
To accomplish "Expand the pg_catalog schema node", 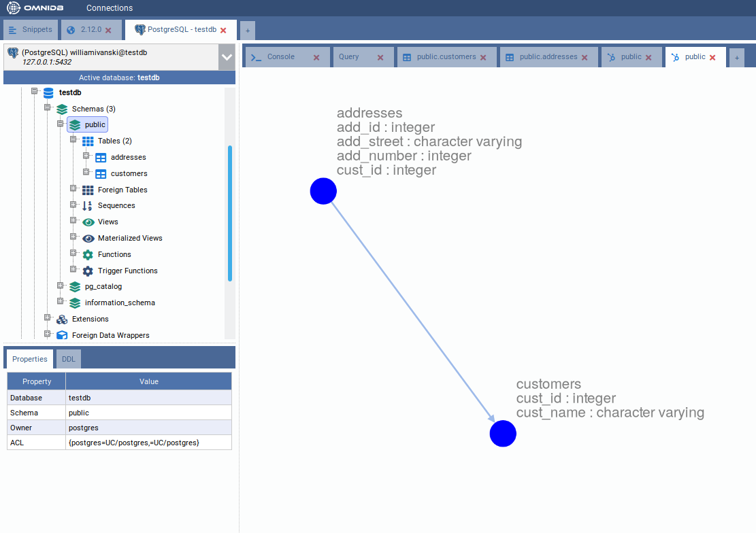I will point(61,286).
